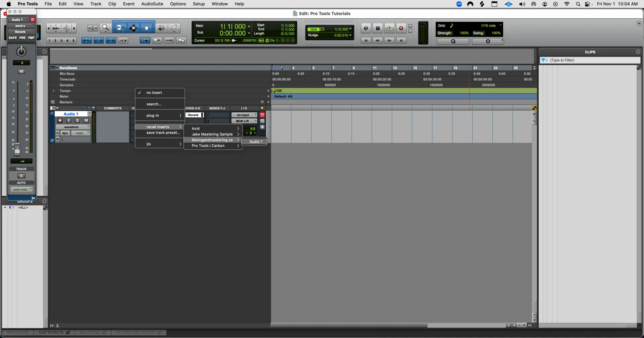
Task: Collapse the Tempo ruler lane
Action: click(53, 91)
